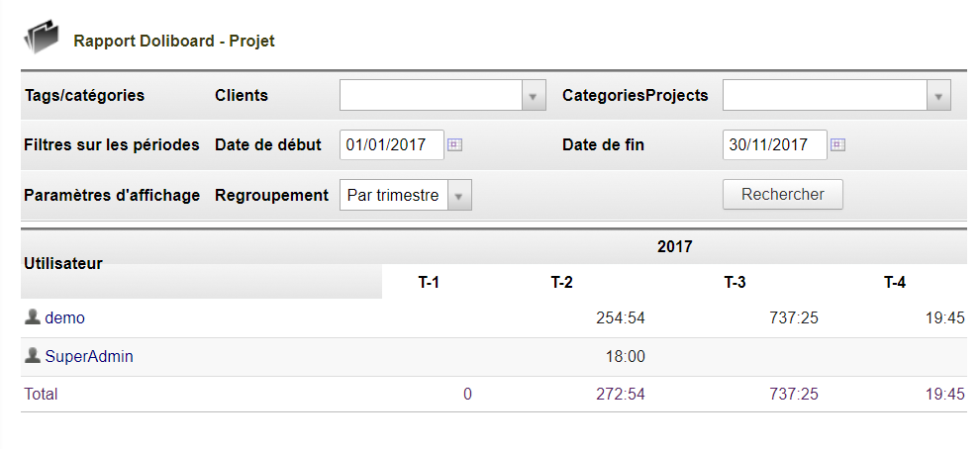Click the T-3 column header
The height and width of the screenshot is (449, 980).
coord(735,283)
